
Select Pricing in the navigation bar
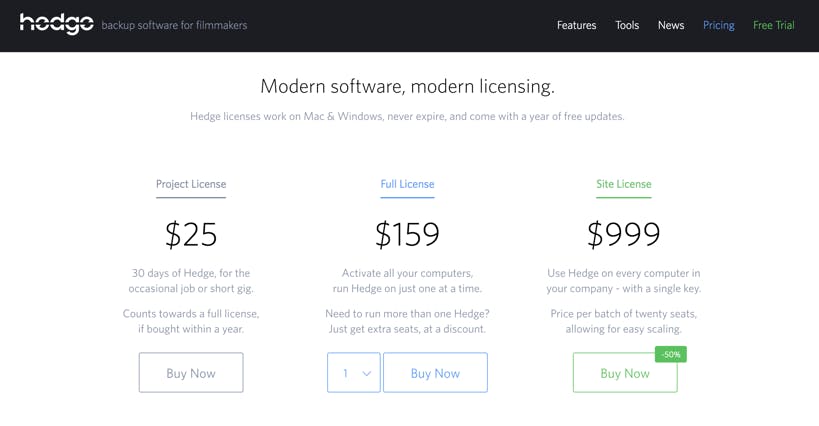[x=718, y=25]
